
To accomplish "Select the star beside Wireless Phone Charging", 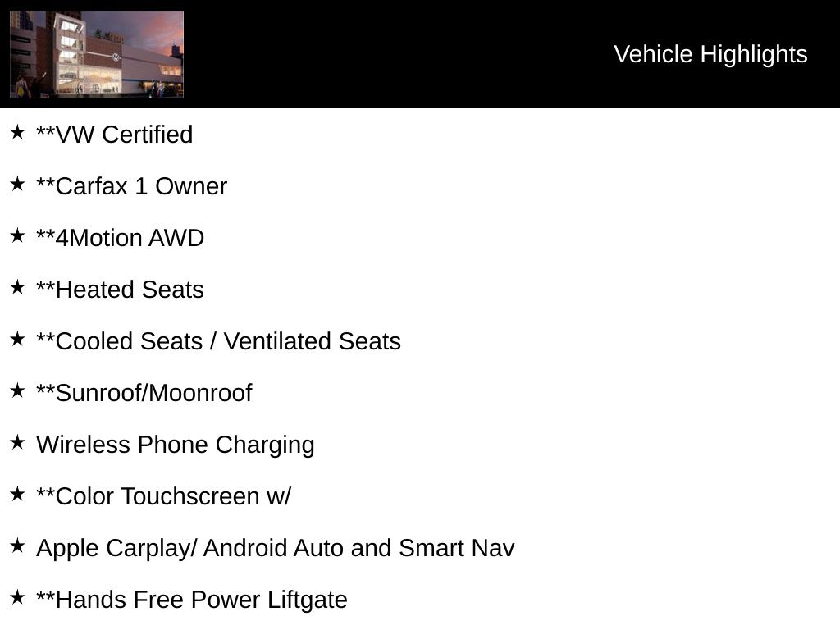I will [17, 442].
